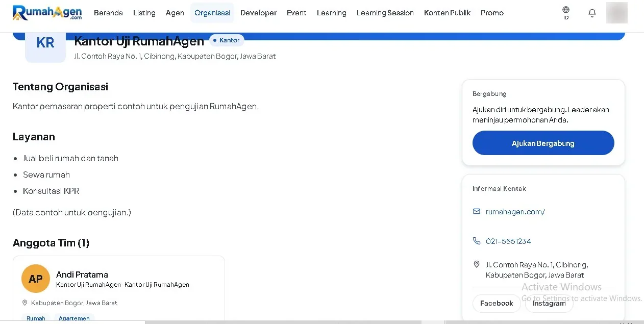The width and height of the screenshot is (644, 324).
Task: Click the address line under the organization title
Action: pos(175,56)
